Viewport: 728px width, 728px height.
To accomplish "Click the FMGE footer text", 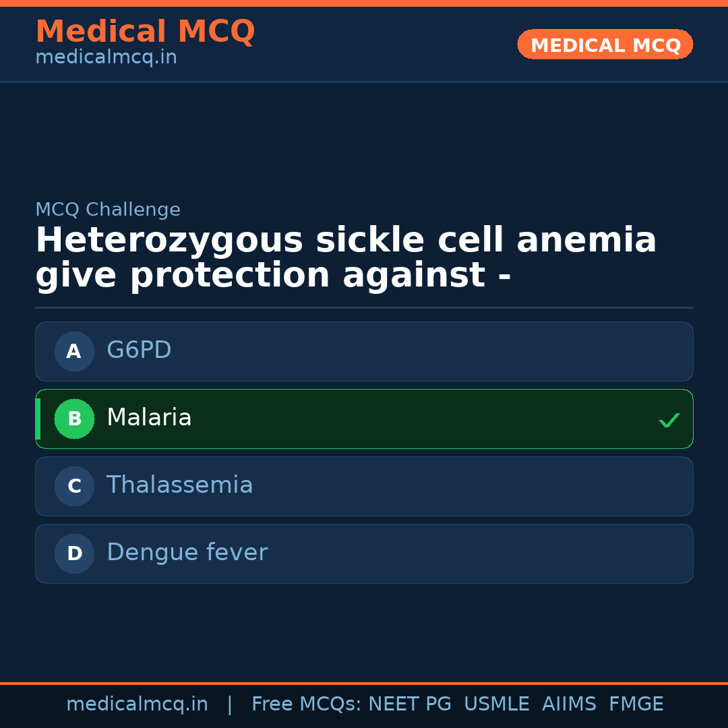I will click(x=636, y=704).
